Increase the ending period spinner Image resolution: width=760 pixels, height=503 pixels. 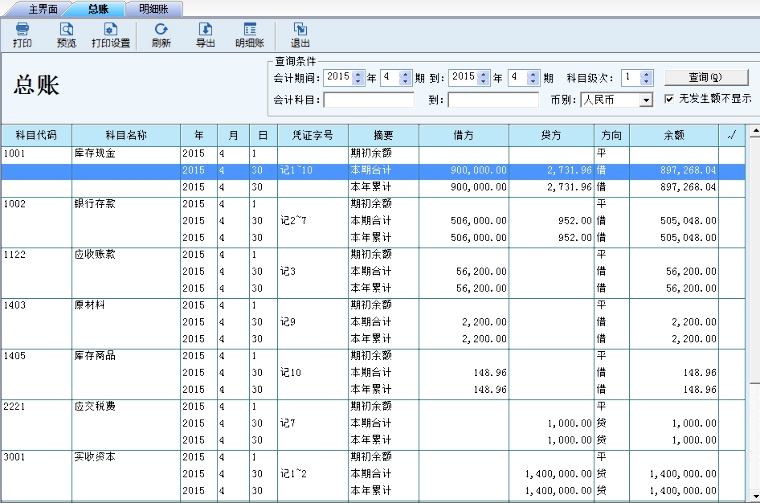pos(533,74)
